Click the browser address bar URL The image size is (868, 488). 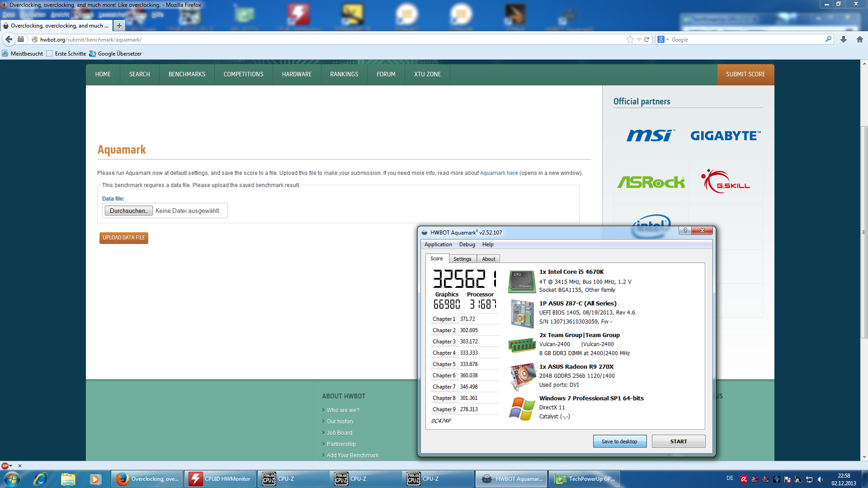click(91, 40)
